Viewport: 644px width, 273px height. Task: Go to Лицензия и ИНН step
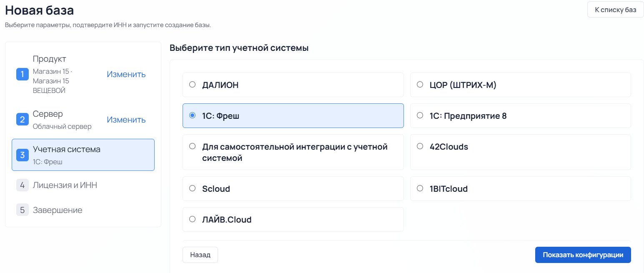tap(83, 185)
